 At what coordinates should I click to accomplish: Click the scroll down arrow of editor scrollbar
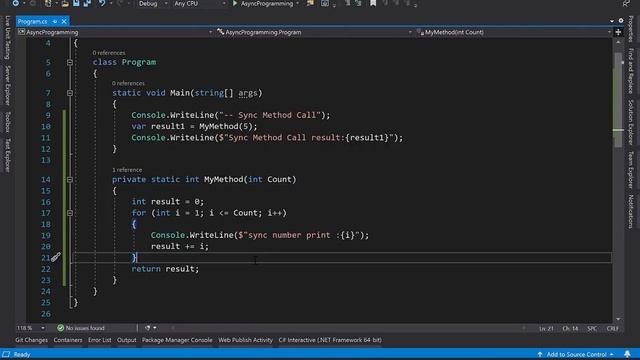(x=618, y=319)
